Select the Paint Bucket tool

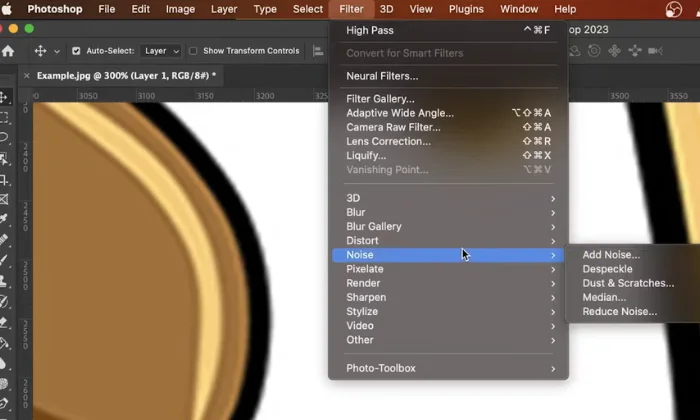click(4, 343)
